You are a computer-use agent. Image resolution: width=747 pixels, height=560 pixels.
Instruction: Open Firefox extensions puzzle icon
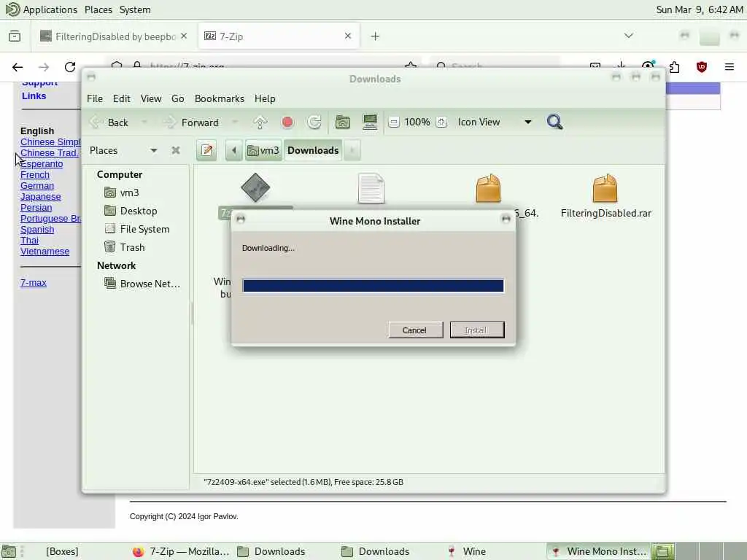(x=675, y=67)
